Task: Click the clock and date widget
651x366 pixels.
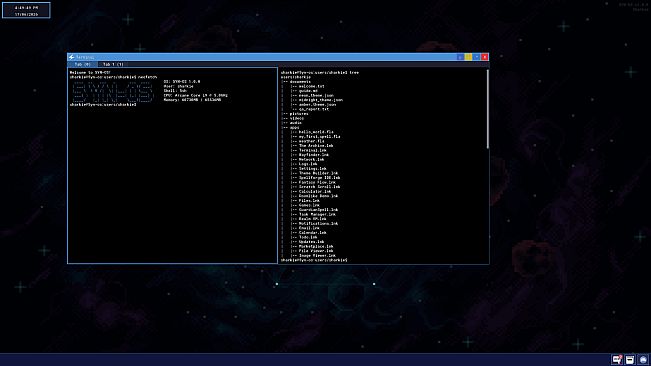Action: [x=26, y=10]
